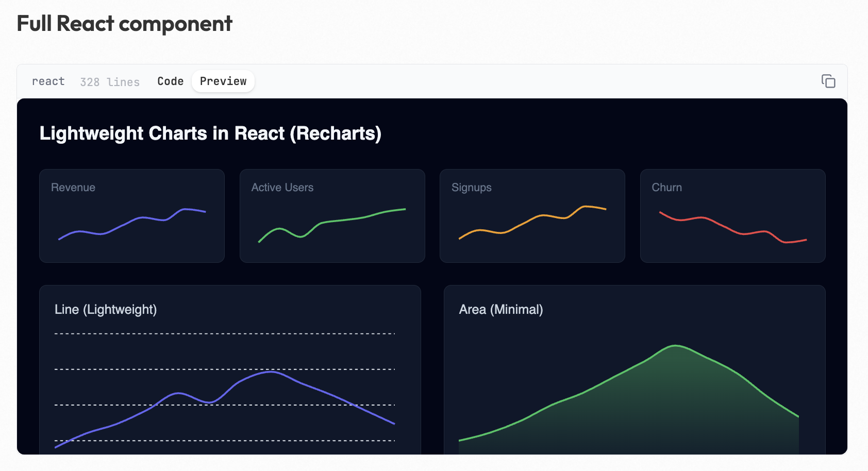This screenshot has height=471, width=868.
Task: Click the orange Signups sparkline
Action: pos(541,215)
